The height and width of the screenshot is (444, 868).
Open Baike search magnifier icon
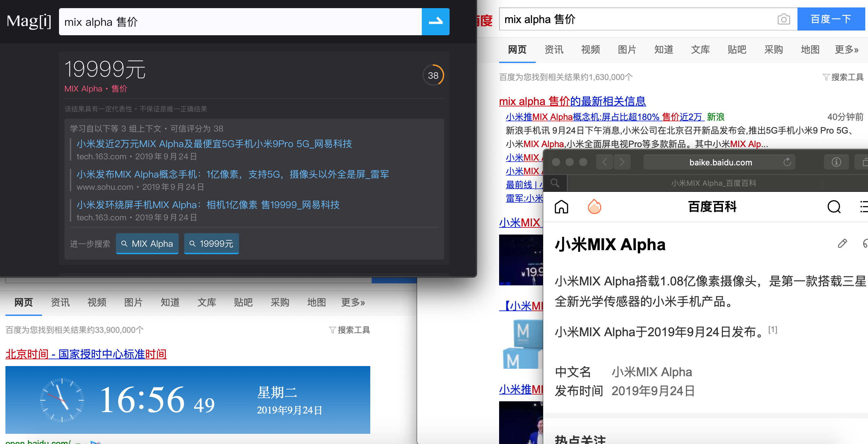(x=834, y=207)
